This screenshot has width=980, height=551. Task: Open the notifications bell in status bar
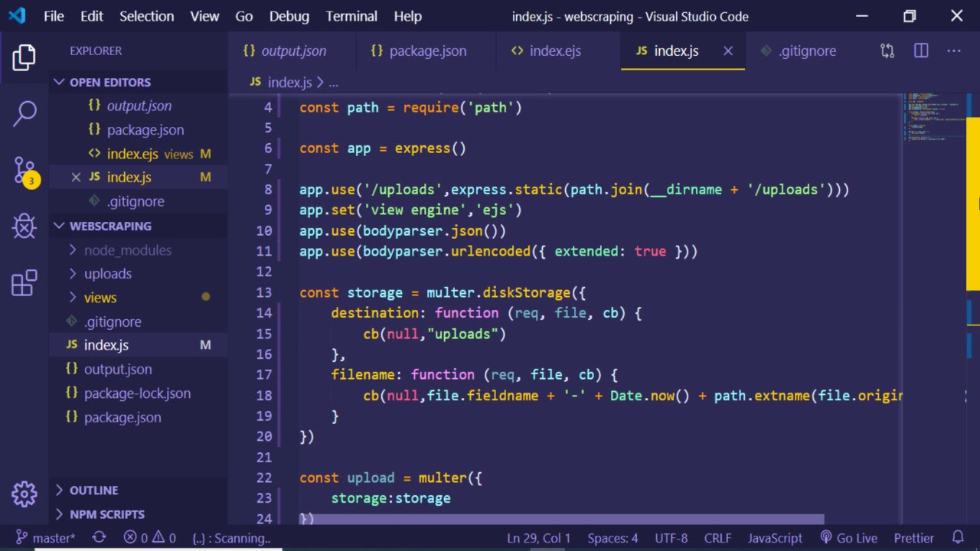pyautogui.click(x=958, y=538)
